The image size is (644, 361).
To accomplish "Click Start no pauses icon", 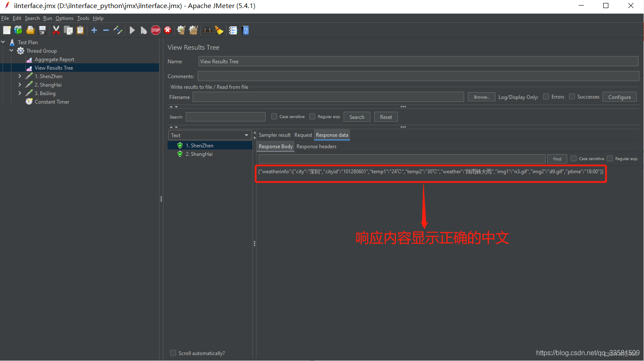I will coord(144,30).
